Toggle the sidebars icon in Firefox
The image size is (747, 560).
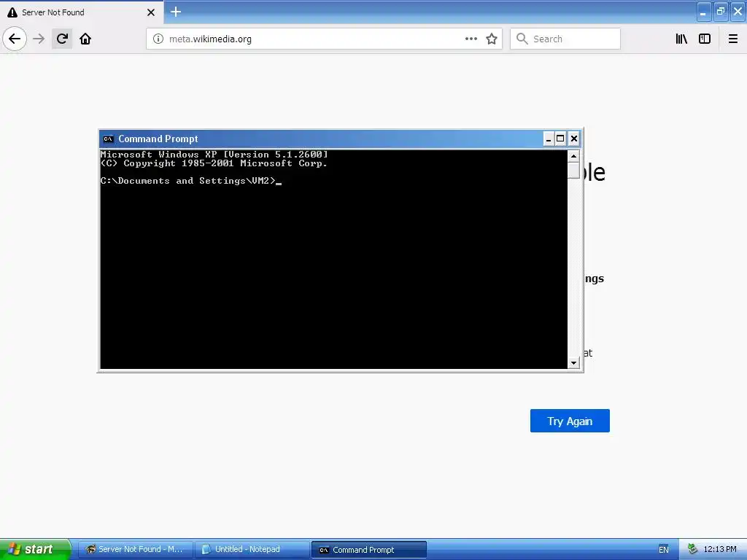click(705, 39)
